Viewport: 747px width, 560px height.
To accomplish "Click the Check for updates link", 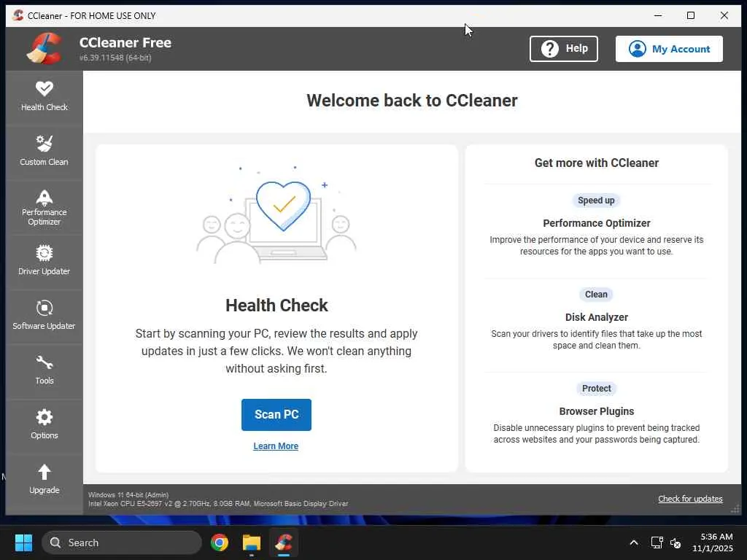I will pos(690,499).
